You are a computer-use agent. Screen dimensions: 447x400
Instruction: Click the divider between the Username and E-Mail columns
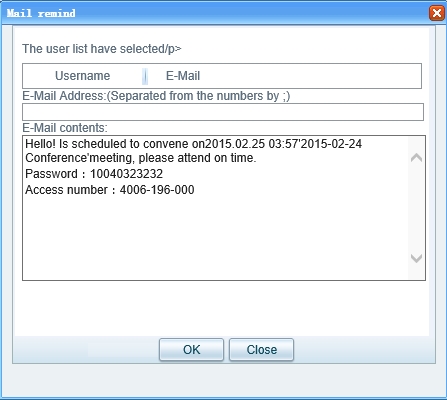145,76
